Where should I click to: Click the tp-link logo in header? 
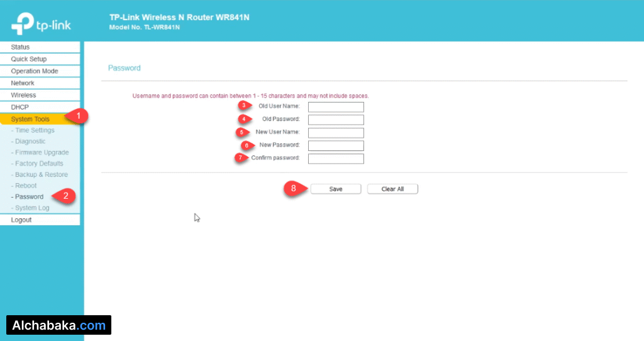pos(41,24)
